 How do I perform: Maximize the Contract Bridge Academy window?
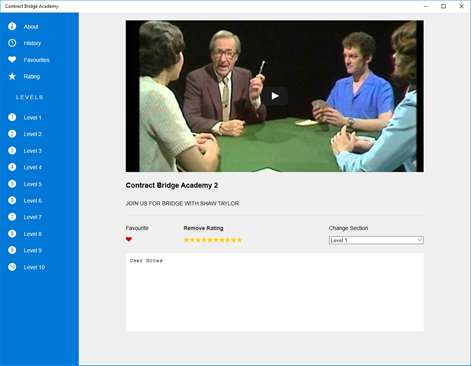[x=444, y=6]
